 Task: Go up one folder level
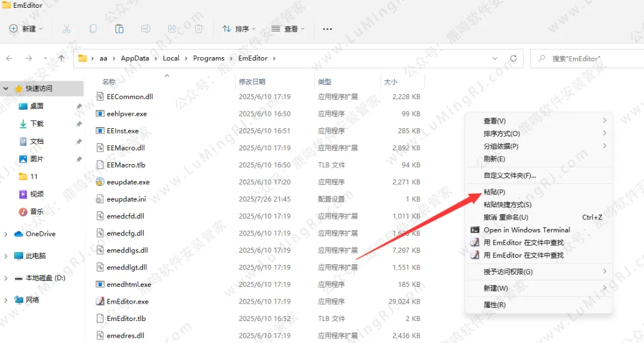tap(61, 58)
